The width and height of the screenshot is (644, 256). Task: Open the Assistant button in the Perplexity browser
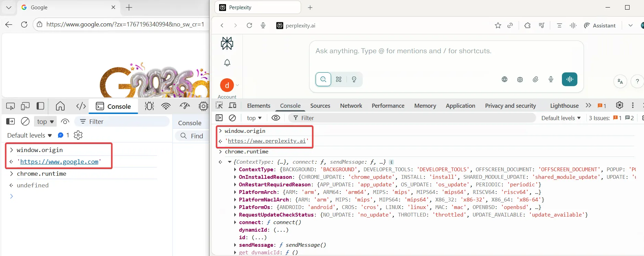tap(600, 25)
